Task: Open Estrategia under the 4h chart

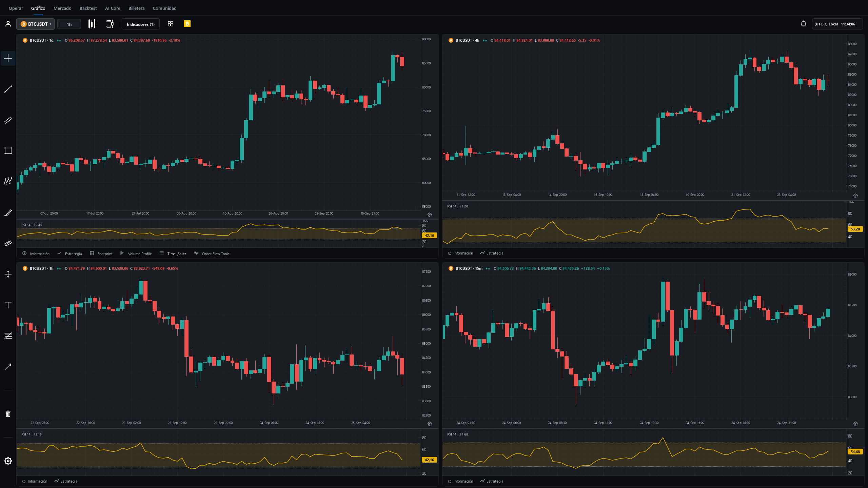Action: pos(492,253)
